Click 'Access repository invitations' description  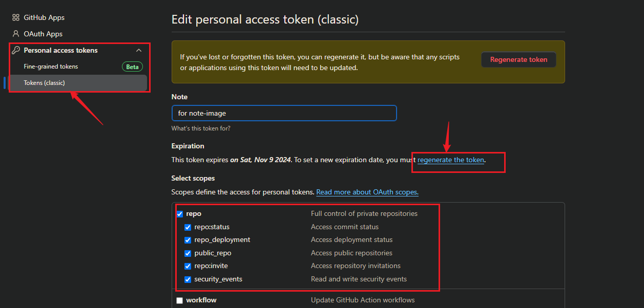click(356, 266)
